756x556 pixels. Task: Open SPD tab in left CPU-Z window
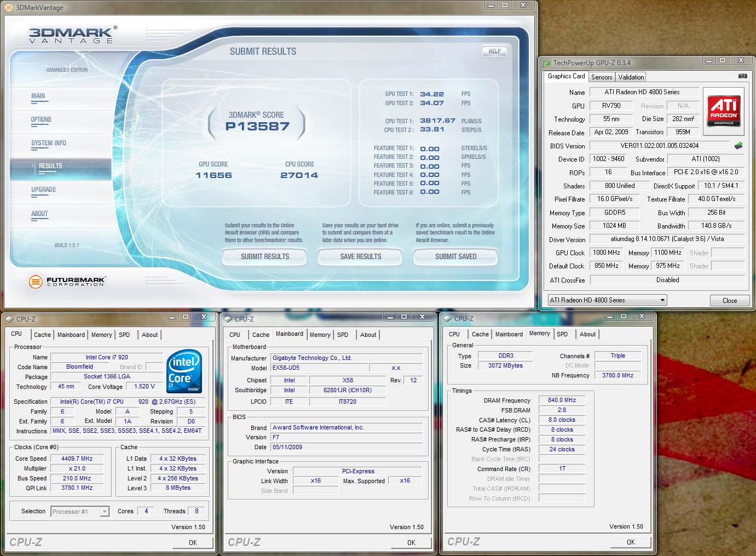(x=125, y=335)
